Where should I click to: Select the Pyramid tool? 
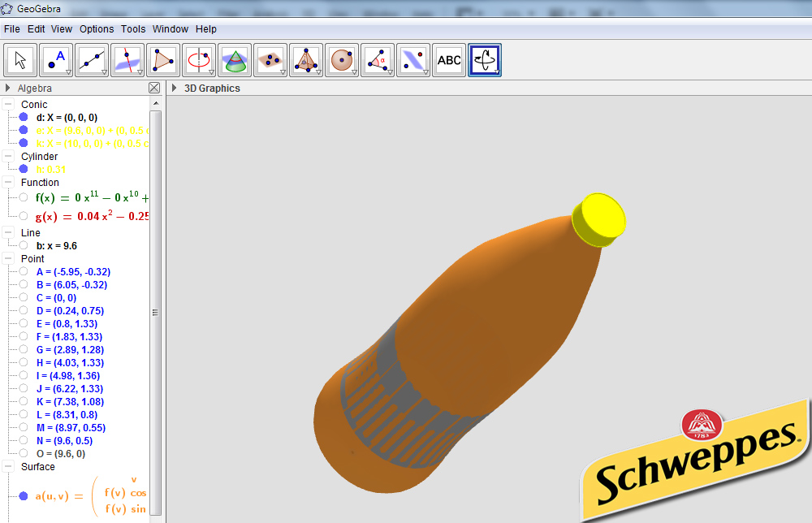306,60
